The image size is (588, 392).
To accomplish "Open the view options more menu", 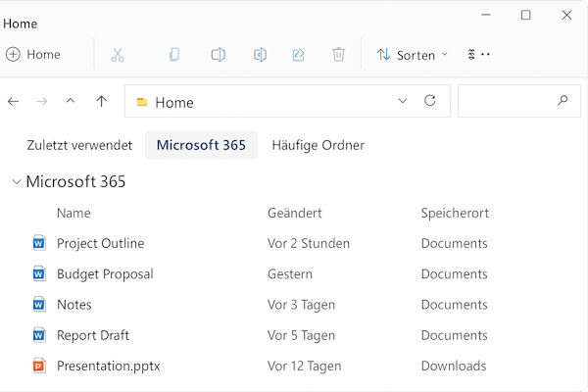I will 478,55.
